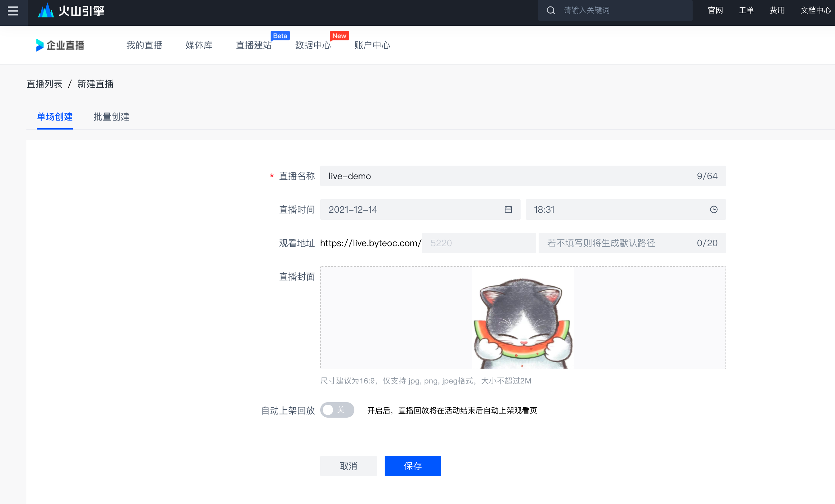Viewport: 835px width, 504px height.
Task: Switch to the 批量创建 tab
Action: tap(111, 117)
